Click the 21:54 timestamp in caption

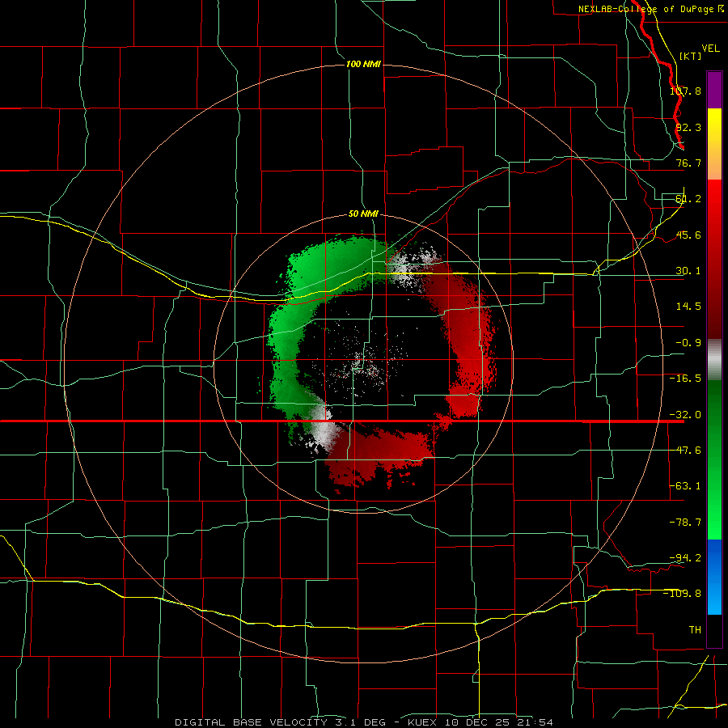tap(537, 722)
